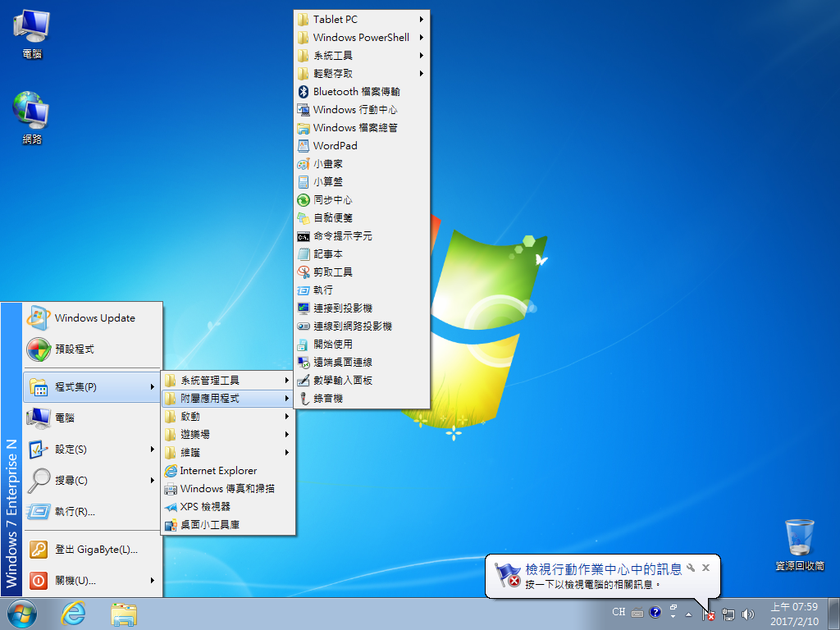This screenshot has height=630, width=840.
Task: Click the Windows Update icon in Start menu
Action: coord(38,318)
